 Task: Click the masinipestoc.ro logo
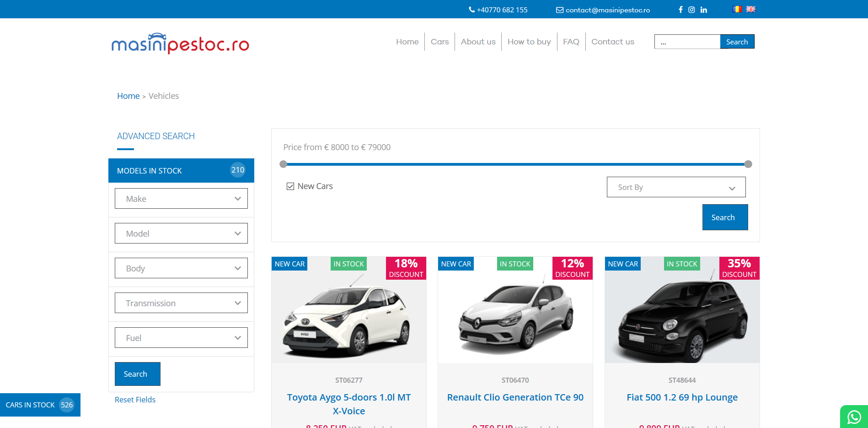pyautogui.click(x=180, y=43)
